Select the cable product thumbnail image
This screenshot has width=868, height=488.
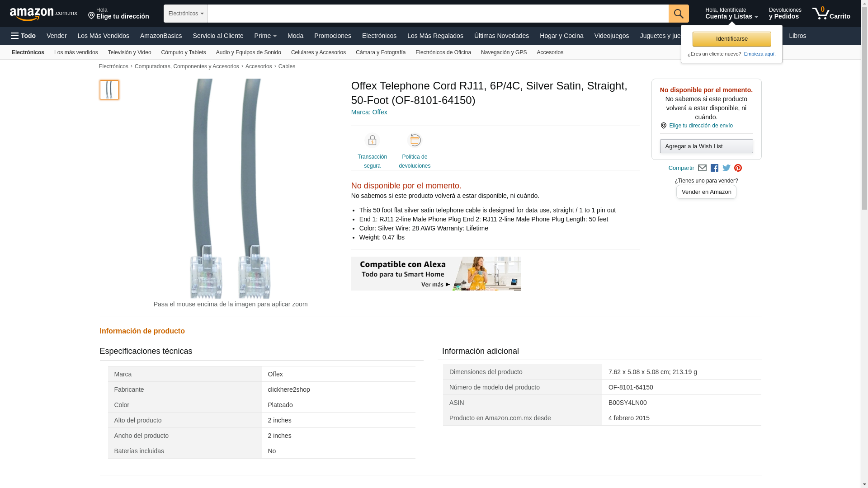[109, 90]
